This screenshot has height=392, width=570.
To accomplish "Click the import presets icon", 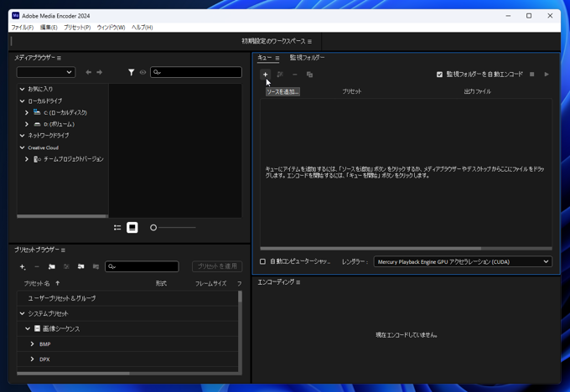I will coord(80,266).
